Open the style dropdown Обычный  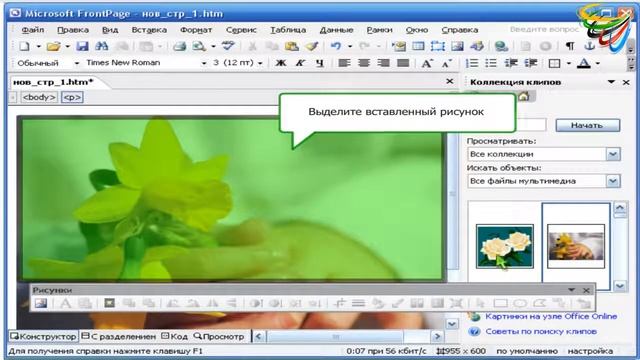pos(76,63)
